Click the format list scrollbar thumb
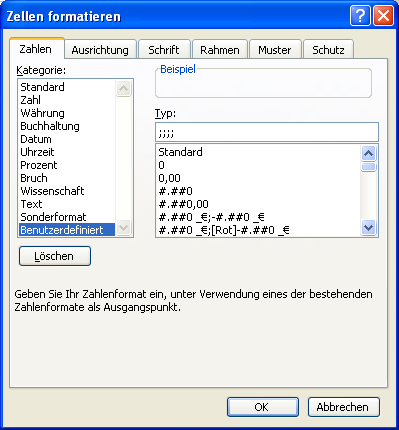399x430 pixels. tap(369, 167)
